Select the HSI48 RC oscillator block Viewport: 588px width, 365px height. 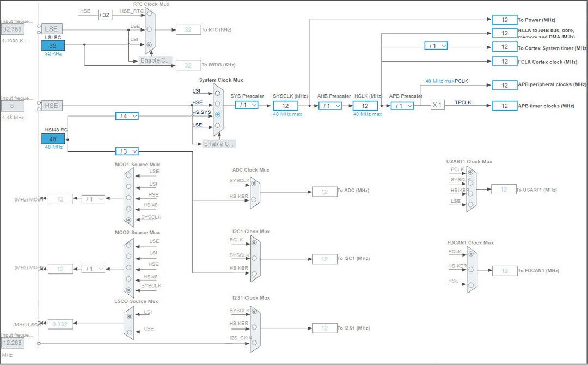[52, 139]
